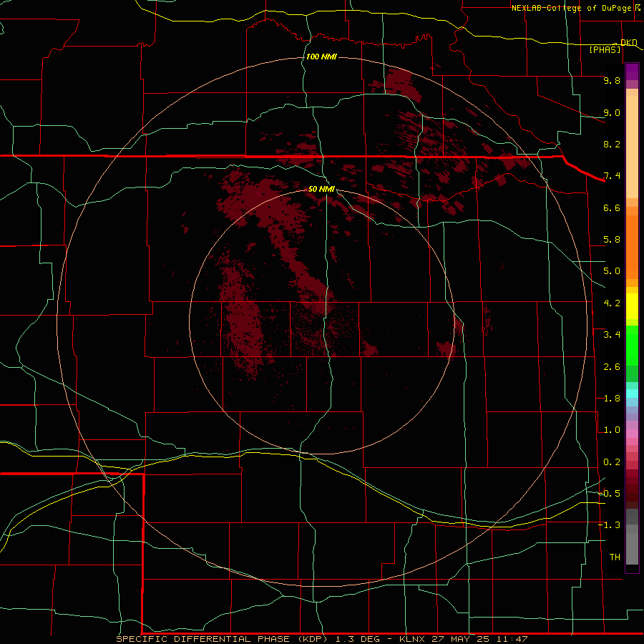This screenshot has width=644, height=644.
Task: Click the 1.8 legend value
Action: [x=612, y=399]
